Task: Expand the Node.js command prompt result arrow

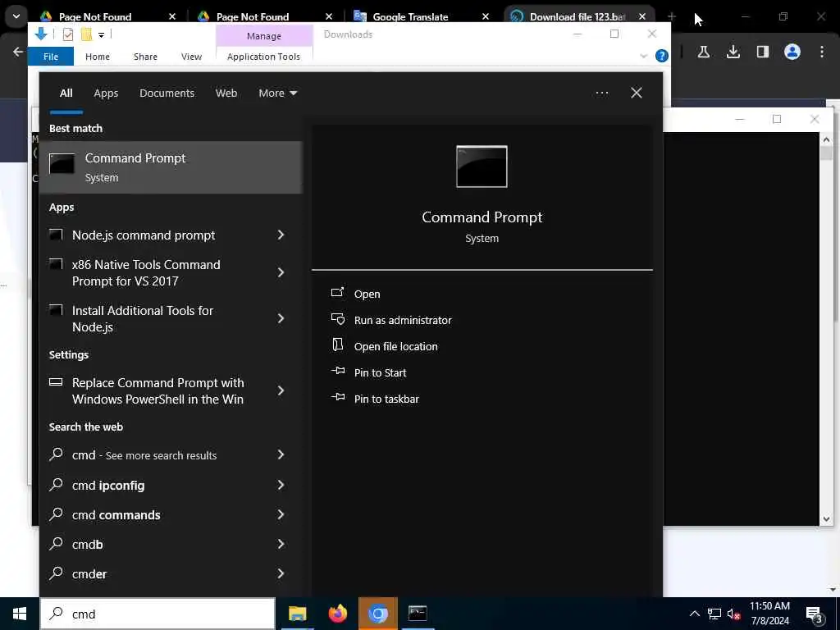Action: coord(281,235)
